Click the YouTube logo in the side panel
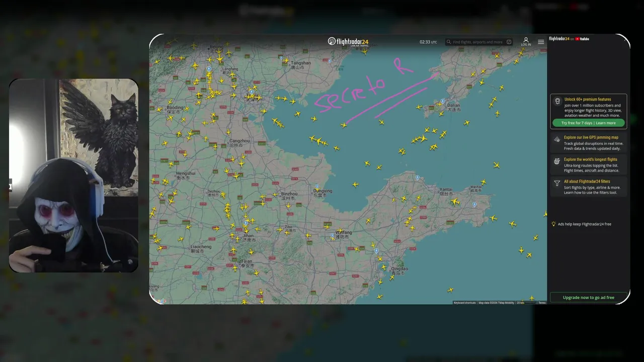This screenshot has height=362, width=644. click(582, 39)
